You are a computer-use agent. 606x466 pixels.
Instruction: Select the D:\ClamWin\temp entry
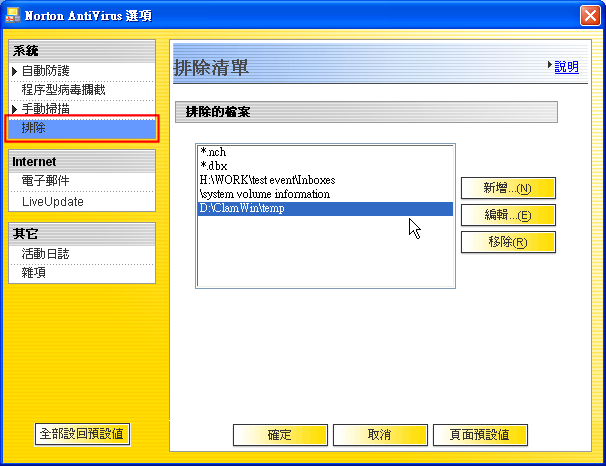[325, 209]
